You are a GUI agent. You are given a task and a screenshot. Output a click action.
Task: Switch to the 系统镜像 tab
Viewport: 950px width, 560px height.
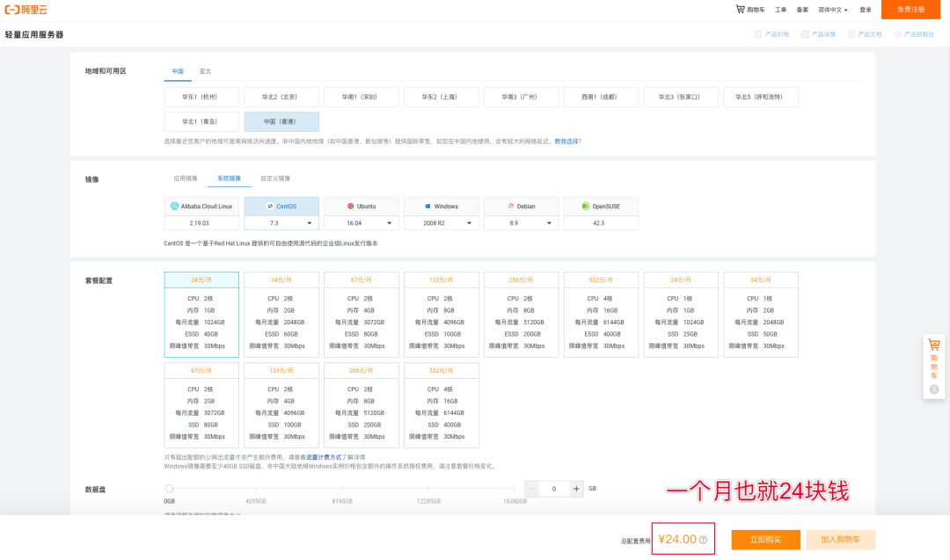pos(229,178)
